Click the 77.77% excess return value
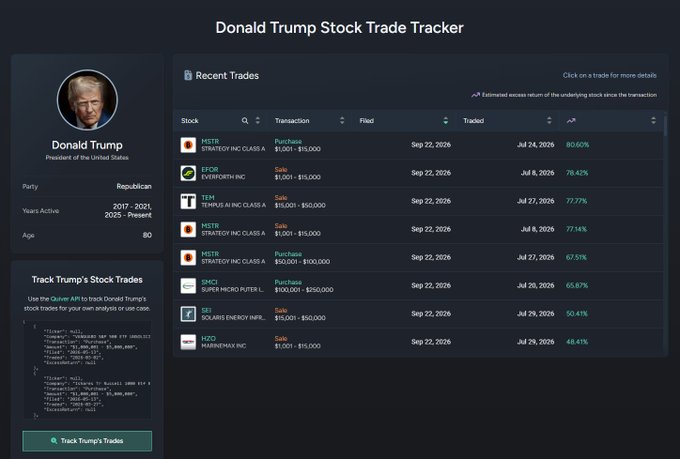The width and height of the screenshot is (680, 459). pyautogui.click(x=576, y=201)
